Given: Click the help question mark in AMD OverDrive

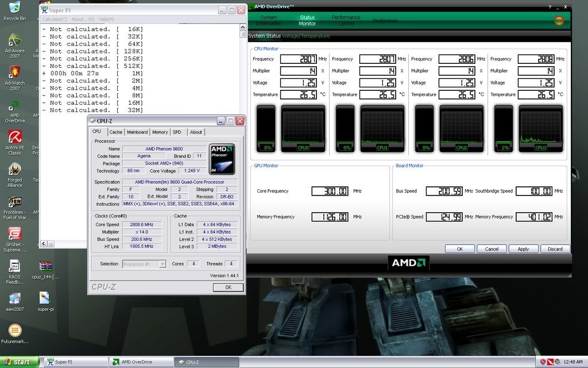Looking at the screenshot, I should pyautogui.click(x=550, y=7).
